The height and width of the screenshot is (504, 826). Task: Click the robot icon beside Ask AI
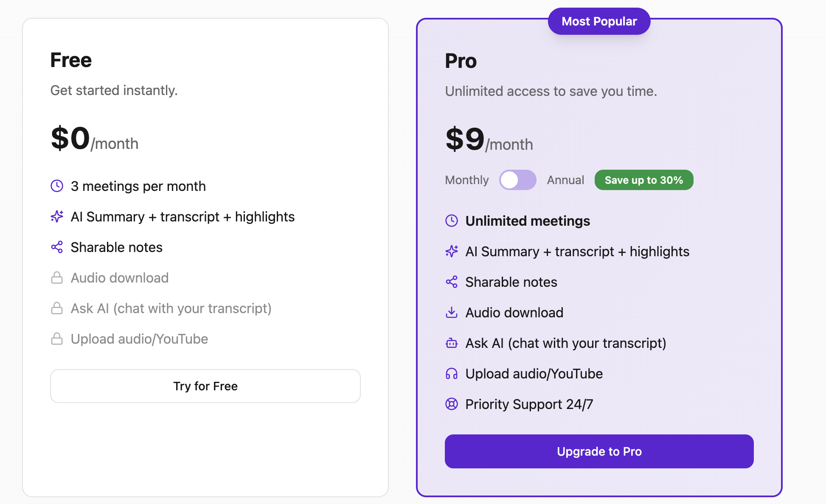451,343
